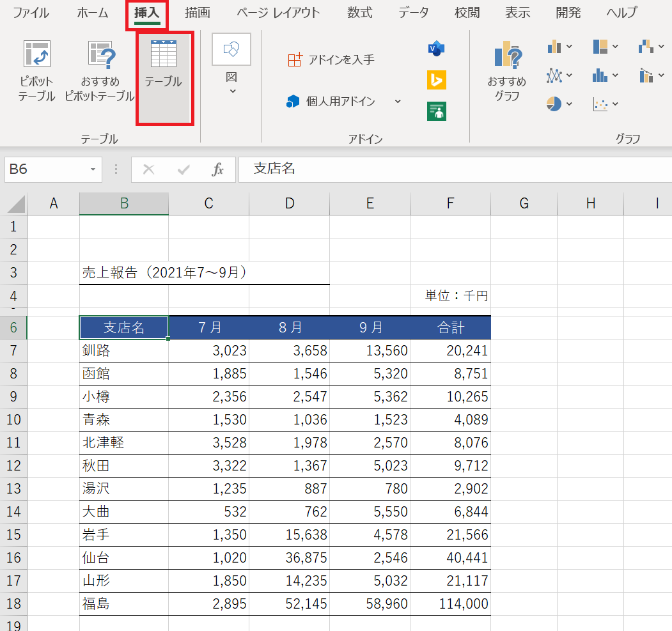Switch to the 開発 (Developer) tab

568,13
